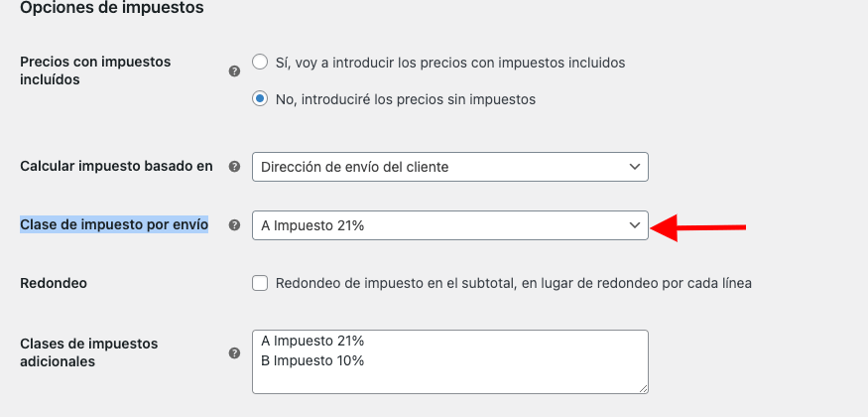Click chevron arrow on Calcular impuesto dropdown
This screenshot has width=868, height=417.
(635, 167)
